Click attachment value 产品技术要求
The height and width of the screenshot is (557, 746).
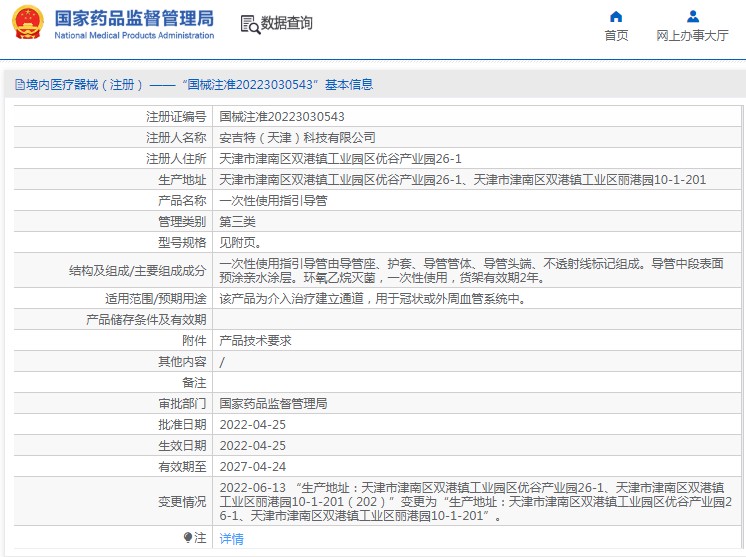click(255, 340)
